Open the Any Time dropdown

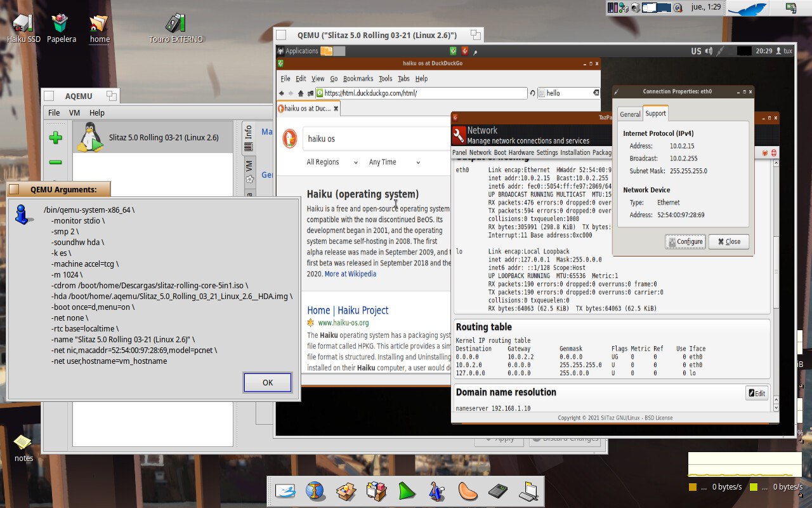click(x=395, y=163)
